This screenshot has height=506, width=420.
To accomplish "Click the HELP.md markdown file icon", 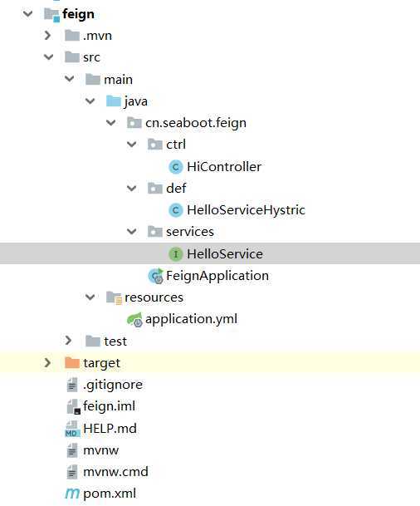I will coord(72,429).
